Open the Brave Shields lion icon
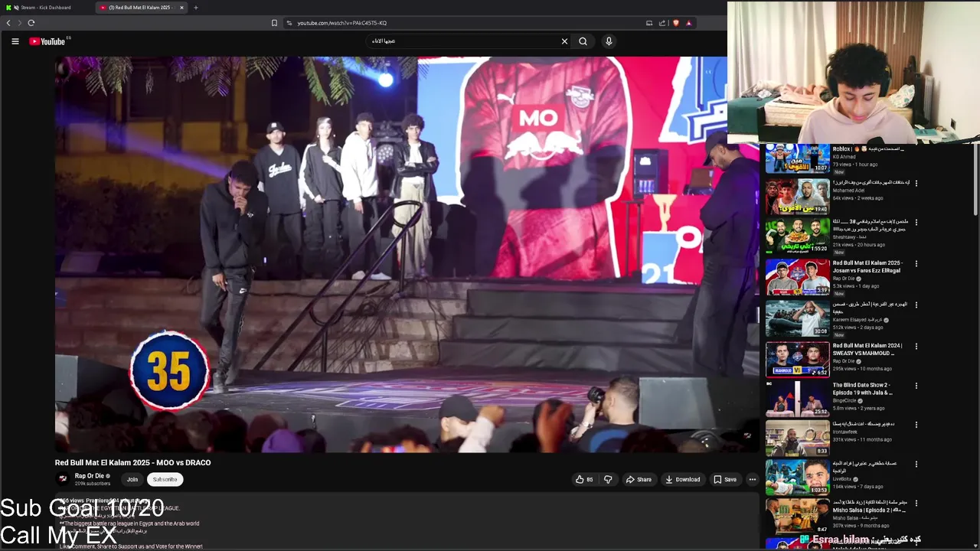This screenshot has width=980, height=551. [675, 23]
